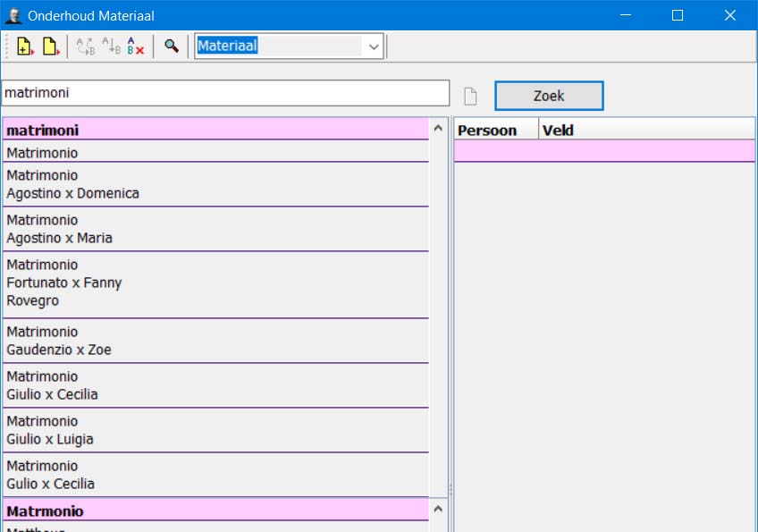Click the search field containing 'matrimoni'
Image resolution: width=758 pixels, height=532 pixels.
[x=225, y=93]
